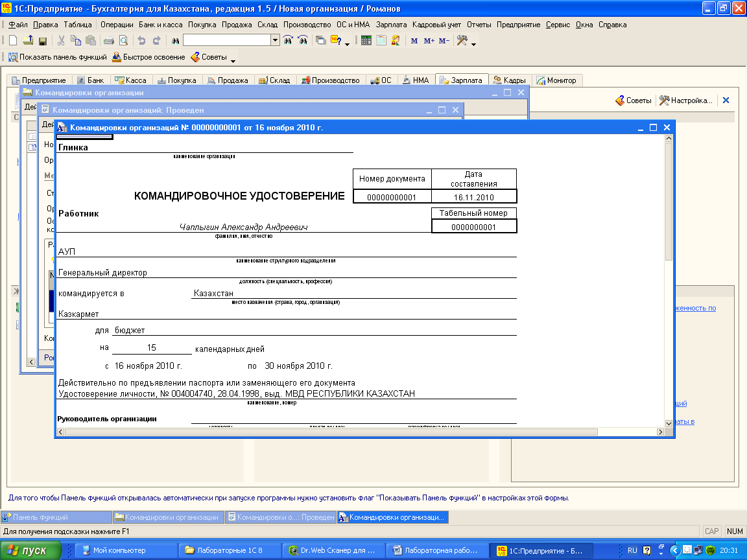The image size is (747, 560).
Task: Switch to the Касса tab
Action: click(131, 80)
